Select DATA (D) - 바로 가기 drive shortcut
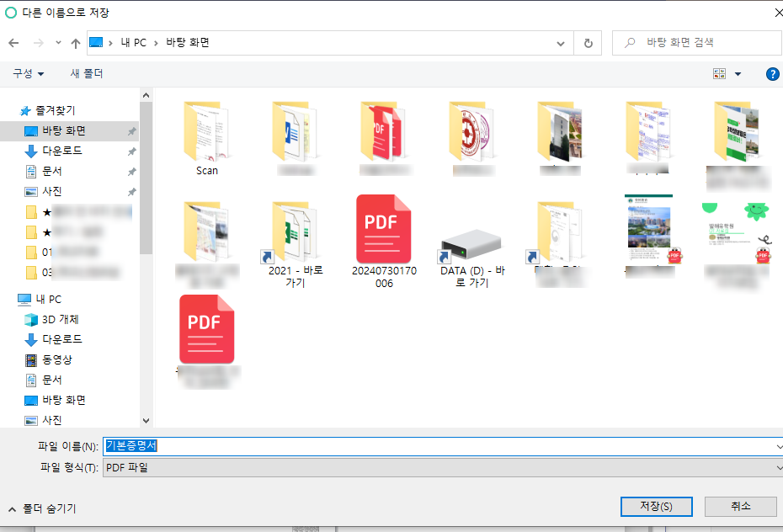The height and width of the screenshot is (532, 783). pyautogui.click(x=472, y=257)
